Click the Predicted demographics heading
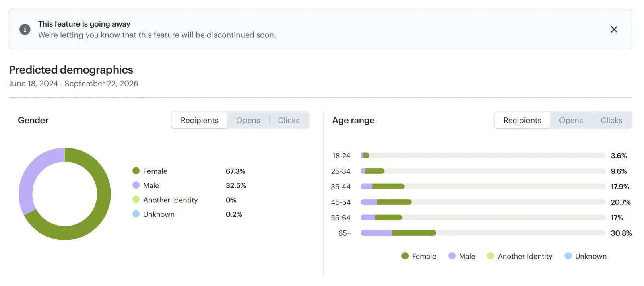The height and width of the screenshot is (286, 644). click(71, 70)
